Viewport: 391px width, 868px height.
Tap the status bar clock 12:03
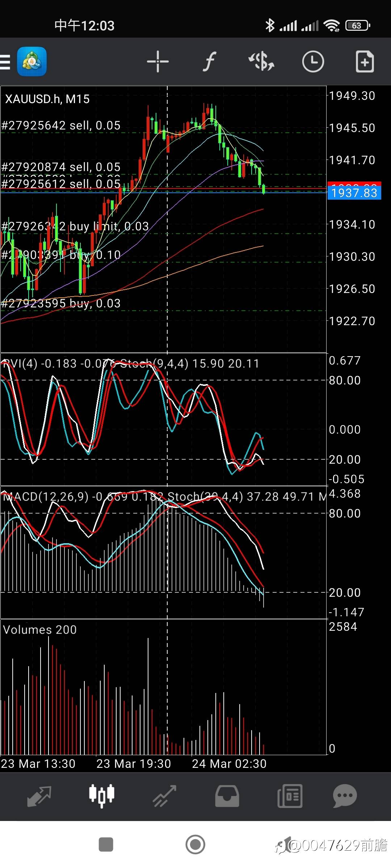pyautogui.click(x=84, y=26)
